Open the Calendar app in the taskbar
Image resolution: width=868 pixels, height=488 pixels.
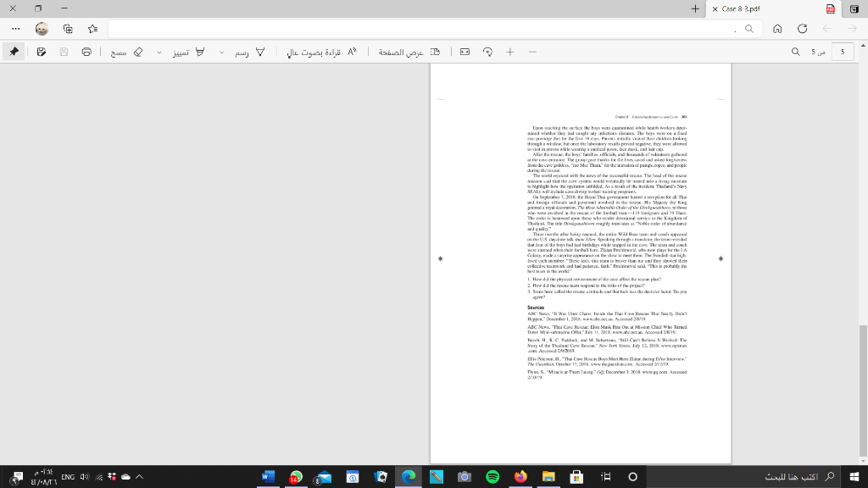(352, 476)
